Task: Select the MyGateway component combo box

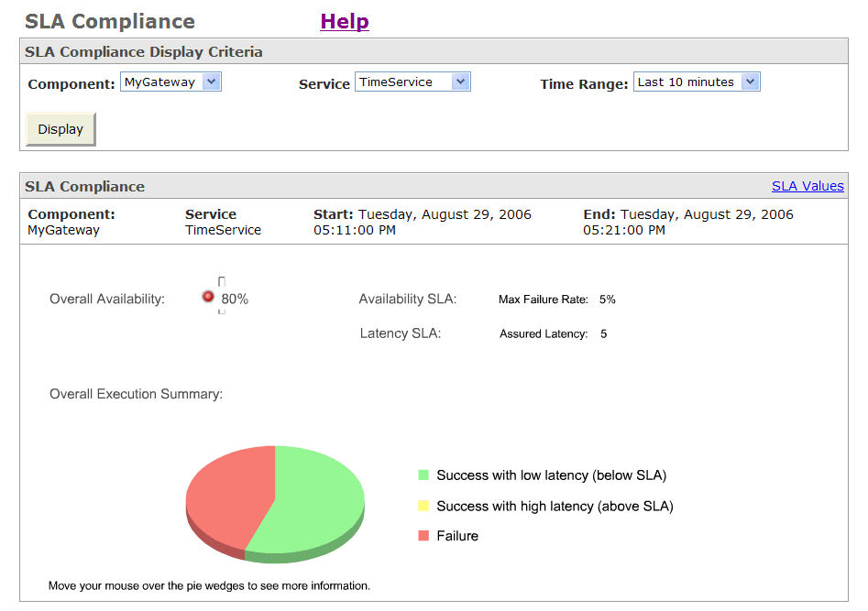Action: 171,82
